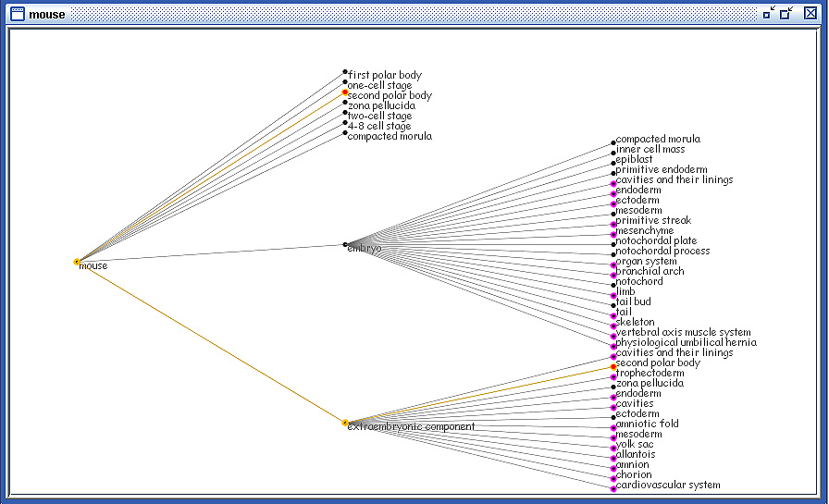Expand cavities and their linings under extraembryonic component

coord(613,357)
